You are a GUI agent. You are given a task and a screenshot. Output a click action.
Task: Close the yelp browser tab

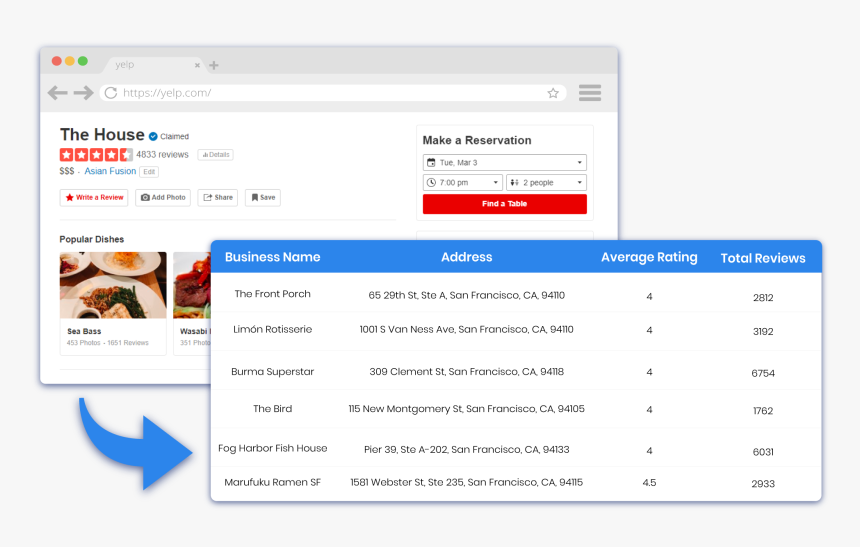197,65
